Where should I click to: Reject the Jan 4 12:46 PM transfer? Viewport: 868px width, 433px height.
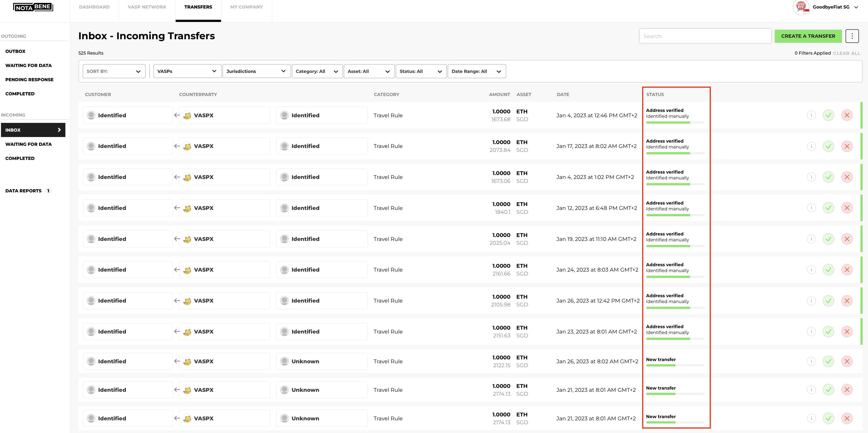coord(847,115)
